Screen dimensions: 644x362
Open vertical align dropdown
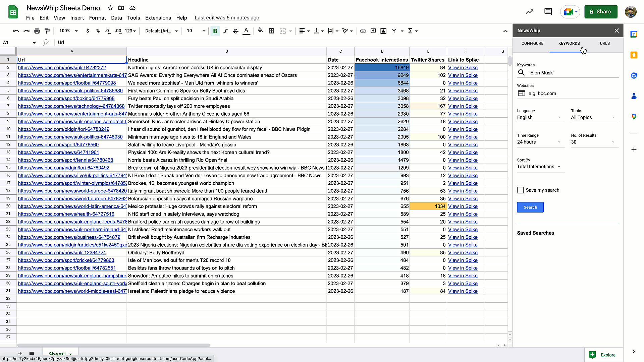pyautogui.click(x=319, y=31)
